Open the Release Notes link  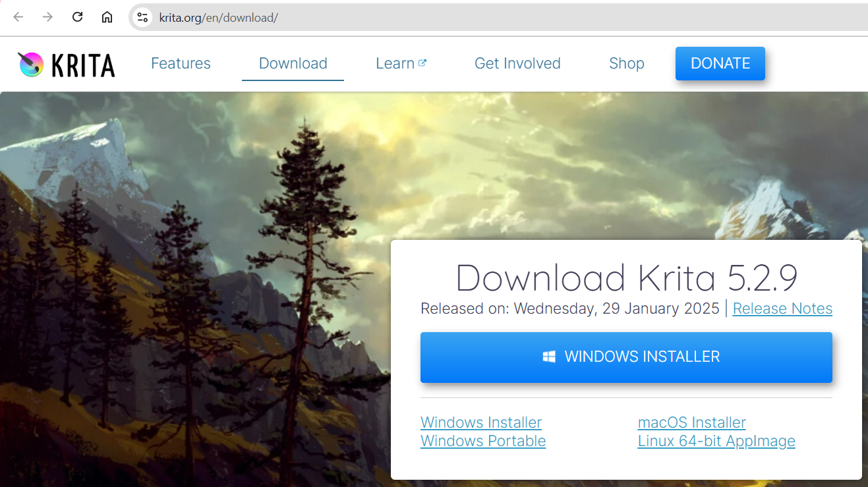(x=782, y=308)
